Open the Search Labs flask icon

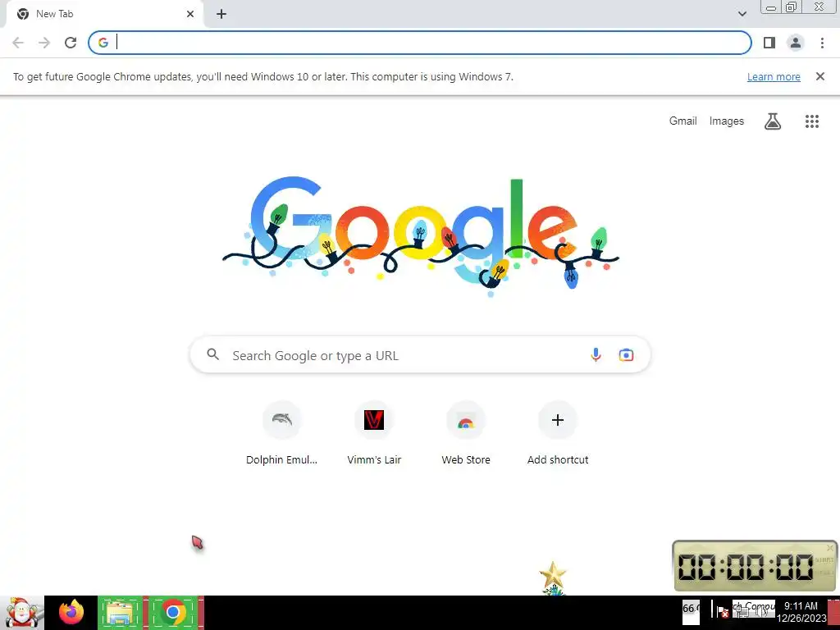[x=773, y=121]
